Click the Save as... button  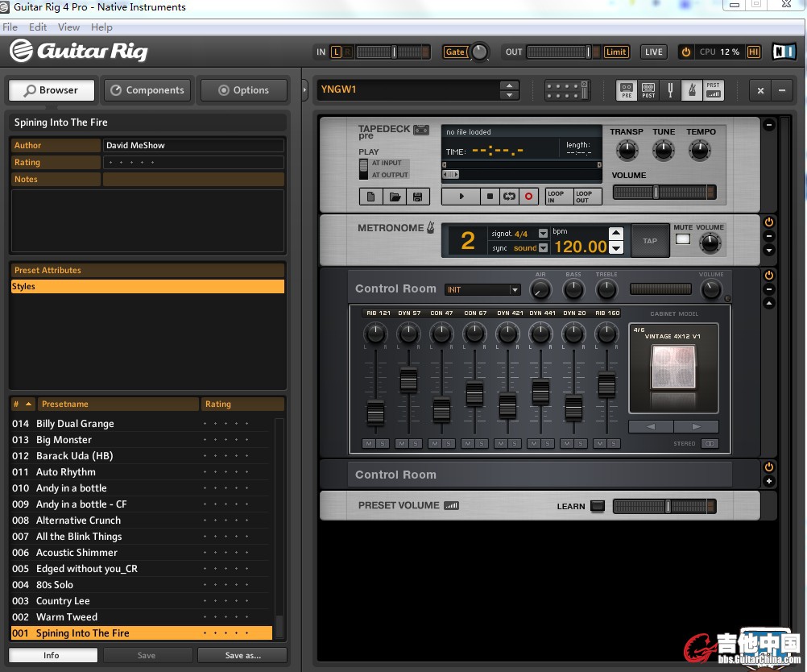point(242,655)
